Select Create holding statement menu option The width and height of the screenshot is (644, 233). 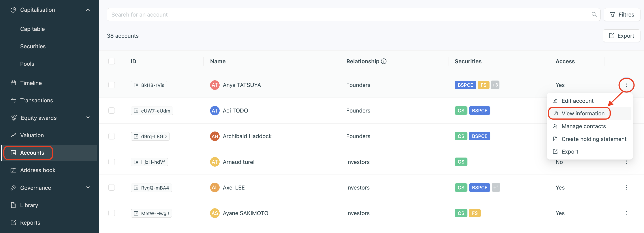594,139
